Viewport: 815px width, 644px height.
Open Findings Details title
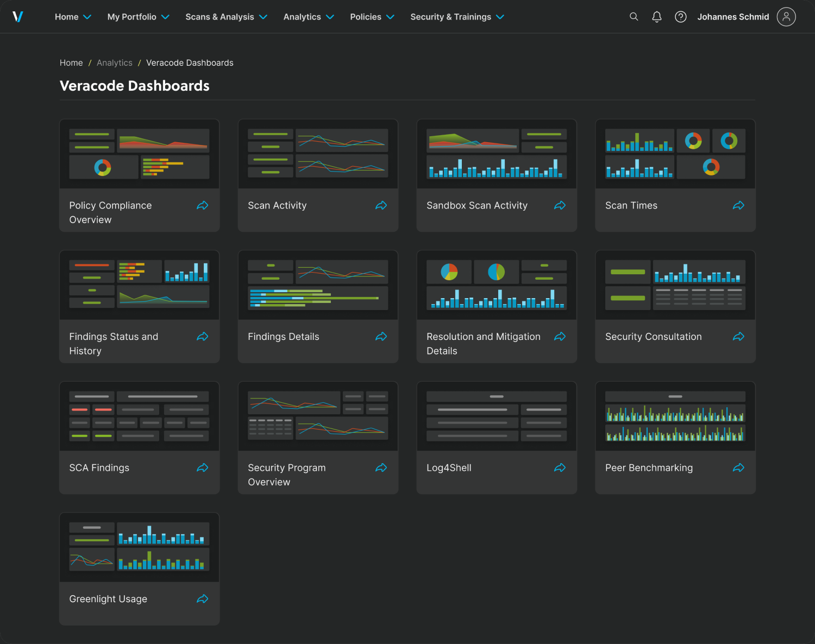tap(284, 337)
